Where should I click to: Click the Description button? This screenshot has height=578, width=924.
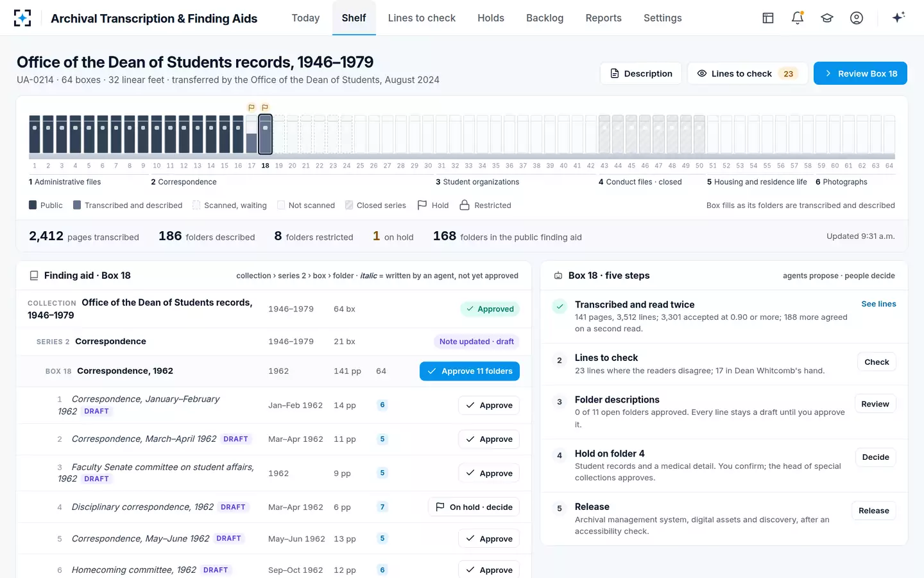(x=641, y=73)
